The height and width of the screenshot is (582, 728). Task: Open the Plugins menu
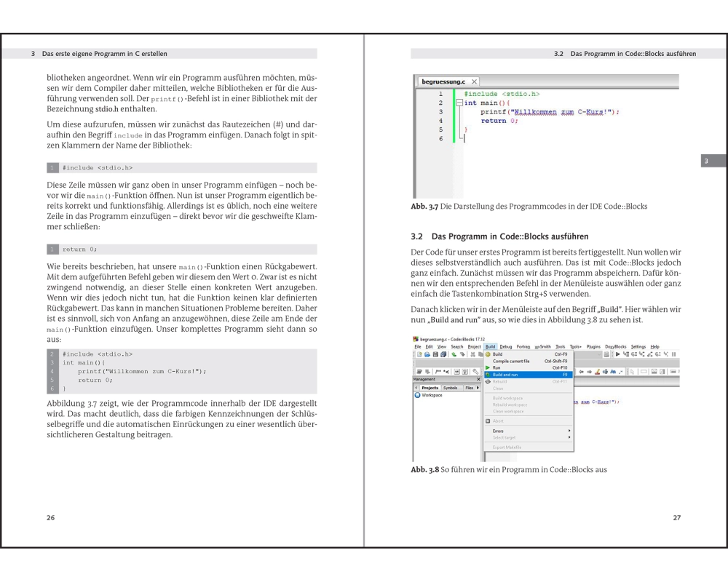pos(593,346)
